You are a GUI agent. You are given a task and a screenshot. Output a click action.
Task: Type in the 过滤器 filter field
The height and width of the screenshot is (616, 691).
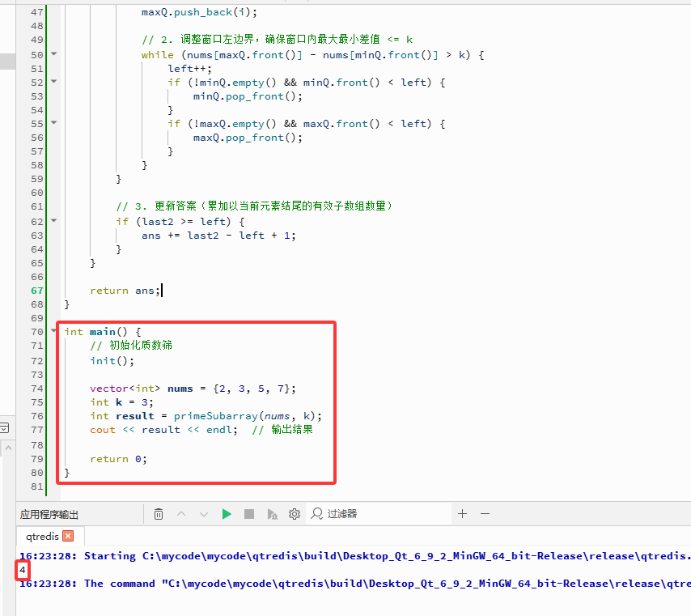(x=379, y=514)
